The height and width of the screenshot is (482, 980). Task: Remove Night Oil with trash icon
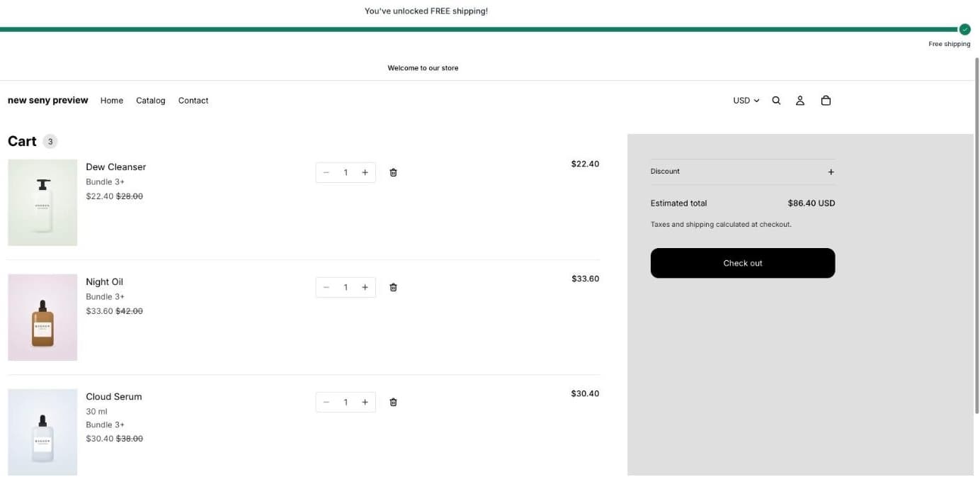coord(394,287)
